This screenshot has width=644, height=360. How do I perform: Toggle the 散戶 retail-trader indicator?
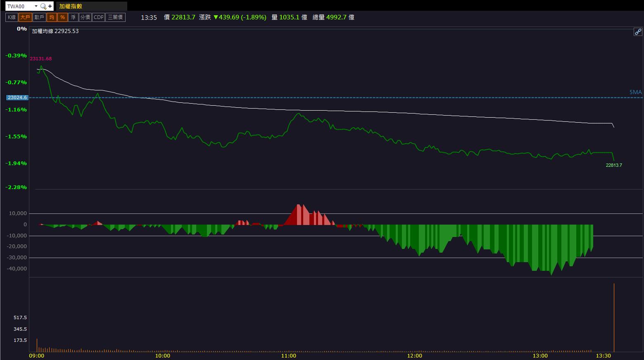39,17
